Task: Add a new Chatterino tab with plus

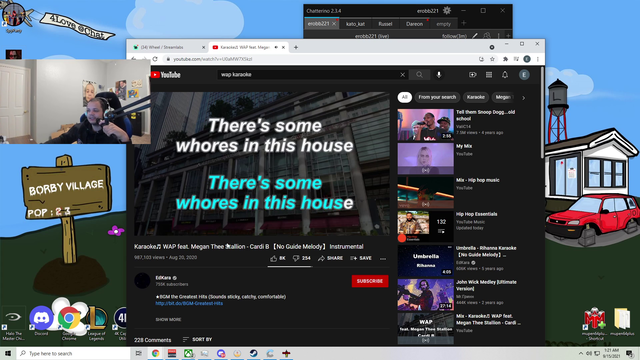Action: click(x=464, y=23)
